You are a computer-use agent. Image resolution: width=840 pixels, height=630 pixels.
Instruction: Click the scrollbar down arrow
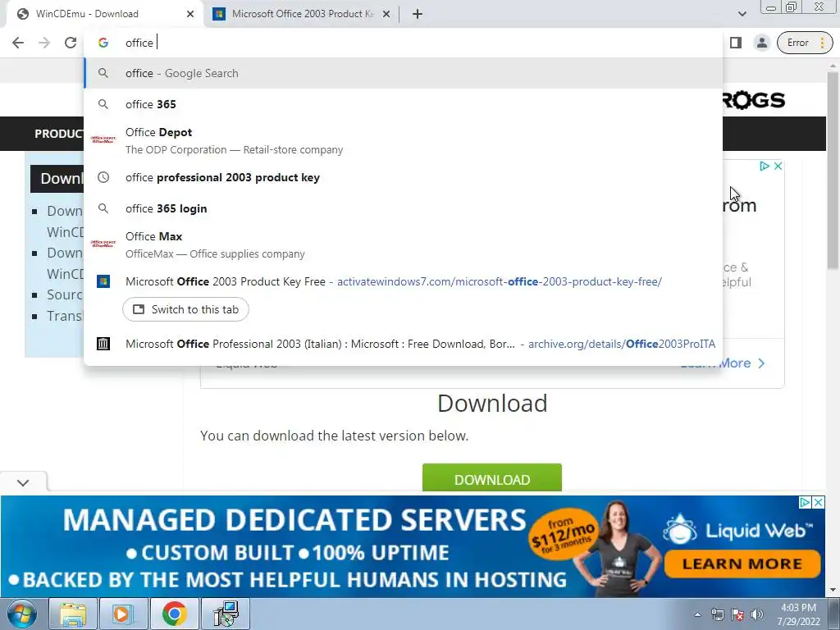coord(833,591)
